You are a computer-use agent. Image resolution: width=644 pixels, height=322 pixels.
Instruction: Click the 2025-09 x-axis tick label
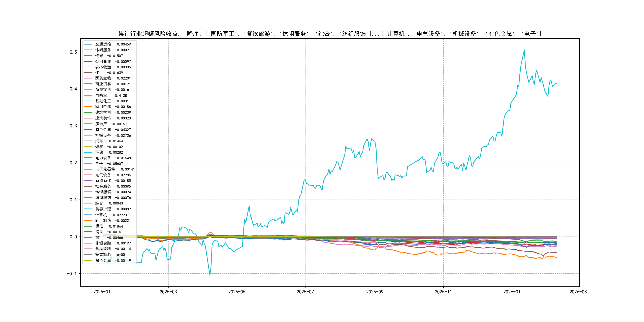coord(374,292)
